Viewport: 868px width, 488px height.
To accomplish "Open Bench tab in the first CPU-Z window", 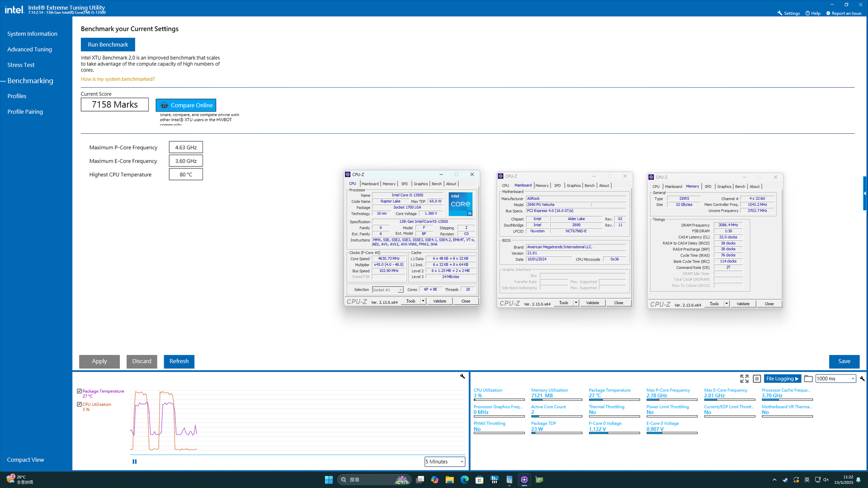I will (436, 184).
